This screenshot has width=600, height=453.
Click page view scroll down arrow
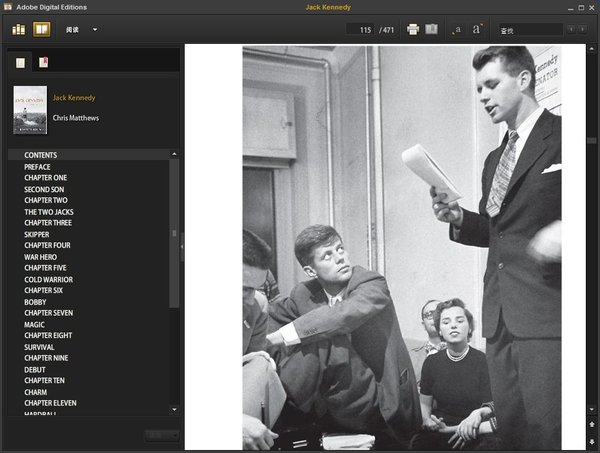(x=592, y=409)
